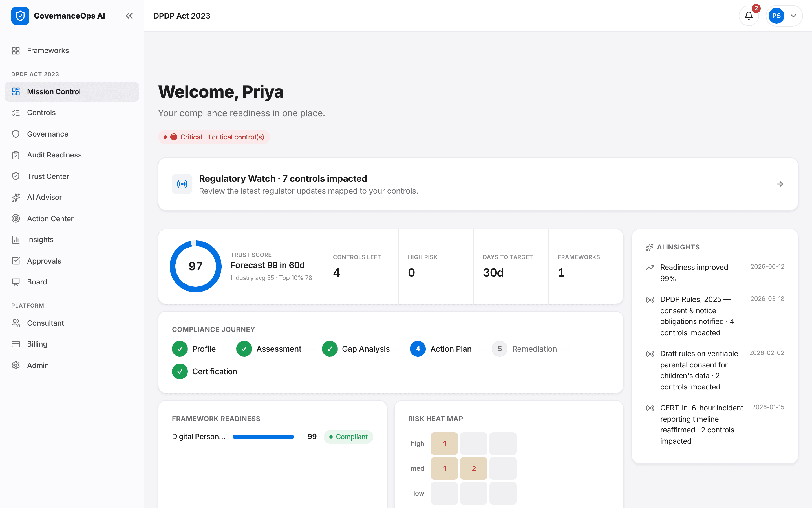Click the Consultant people icon
812x508 pixels.
pyautogui.click(x=16, y=323)
